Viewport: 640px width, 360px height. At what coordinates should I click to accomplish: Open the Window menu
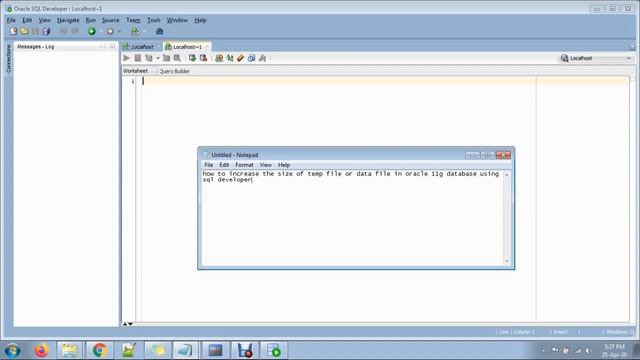click(x=177, y=20)
